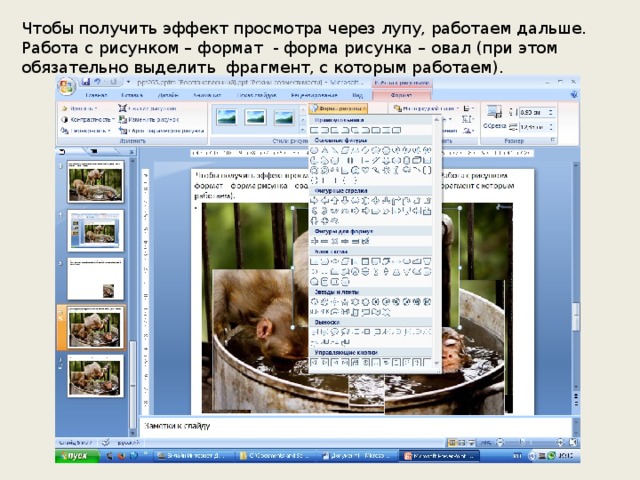640x480 pixels.
Task: Choose the first callout shape in Выноски
Action: [x=314, y=332]
